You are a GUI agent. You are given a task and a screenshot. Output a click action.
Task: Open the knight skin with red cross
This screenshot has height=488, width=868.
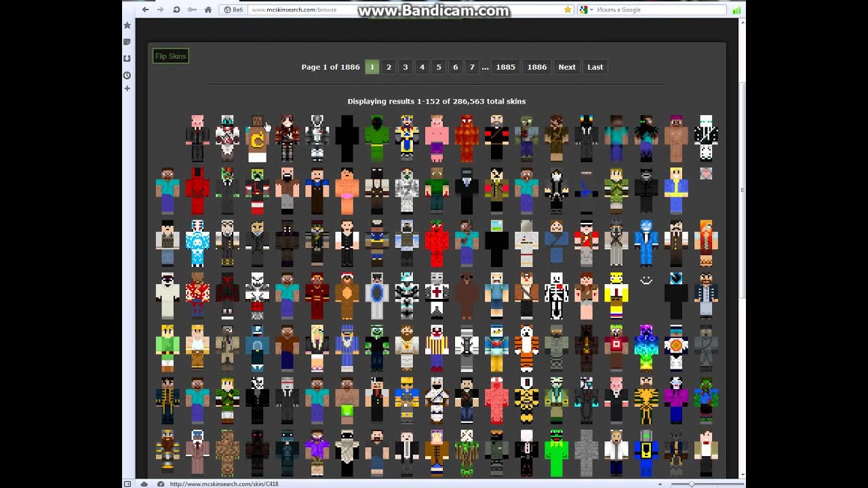[437, 296]
